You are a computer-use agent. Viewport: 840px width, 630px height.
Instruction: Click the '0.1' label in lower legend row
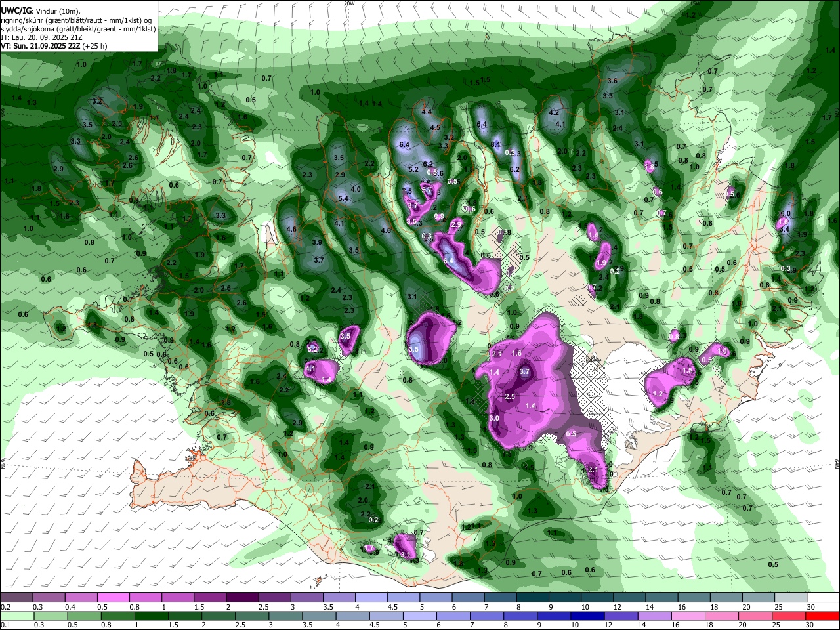[5, 625]
